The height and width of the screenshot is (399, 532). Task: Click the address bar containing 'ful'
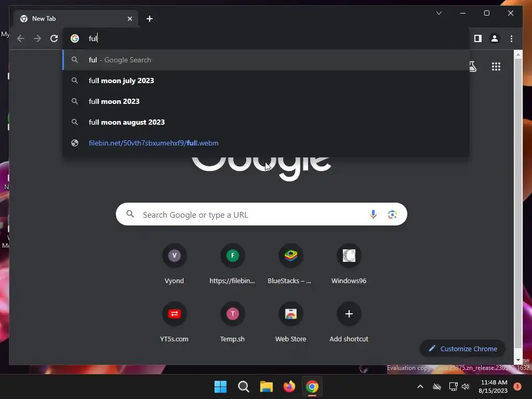tap(266, 38)
